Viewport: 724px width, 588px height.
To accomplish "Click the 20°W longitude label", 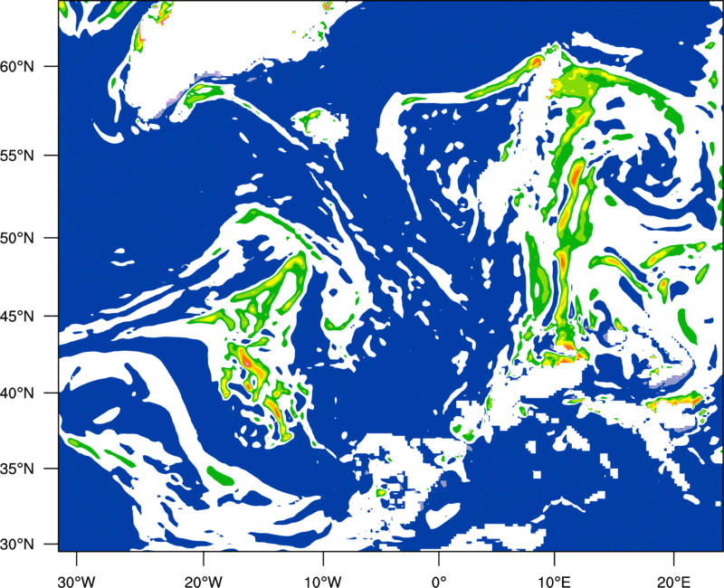I will click(204, 582).
